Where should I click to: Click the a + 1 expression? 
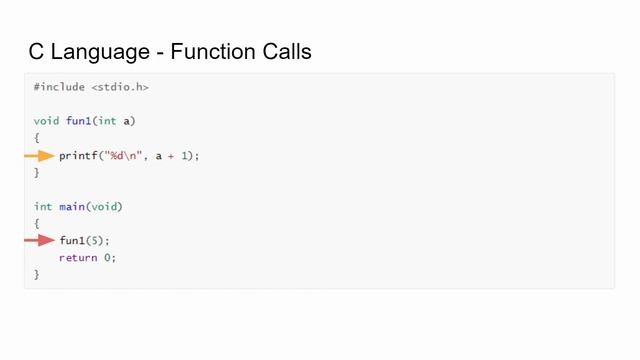click(171, 156)
